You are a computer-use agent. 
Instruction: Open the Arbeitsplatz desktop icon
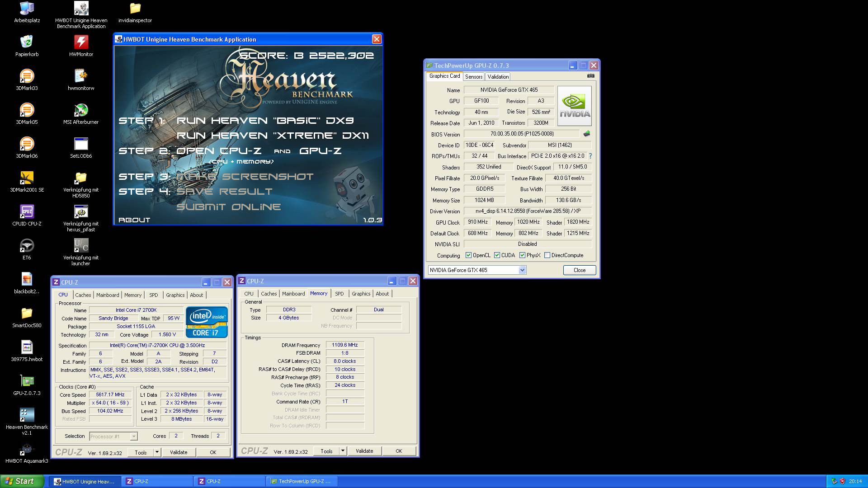(27, 12)
